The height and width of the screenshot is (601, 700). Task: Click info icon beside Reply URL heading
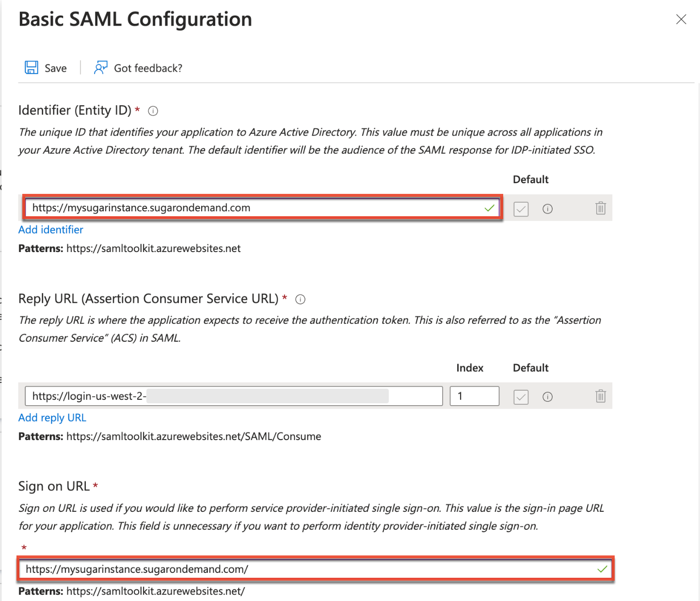(x=301, y=299)
